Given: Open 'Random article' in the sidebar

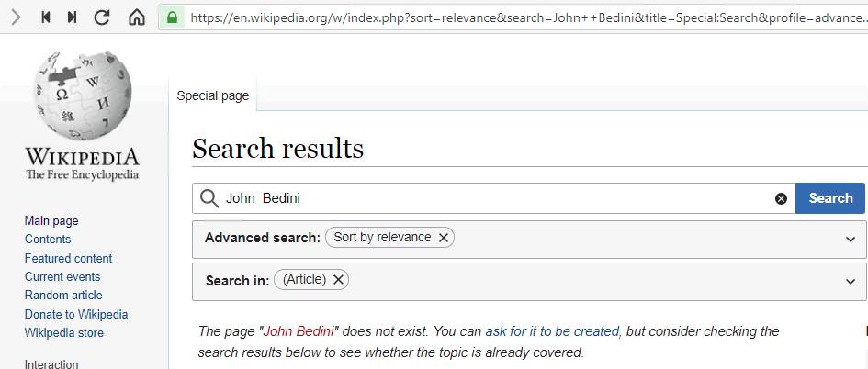Looking at the screenshot, I should click(63, 295).
